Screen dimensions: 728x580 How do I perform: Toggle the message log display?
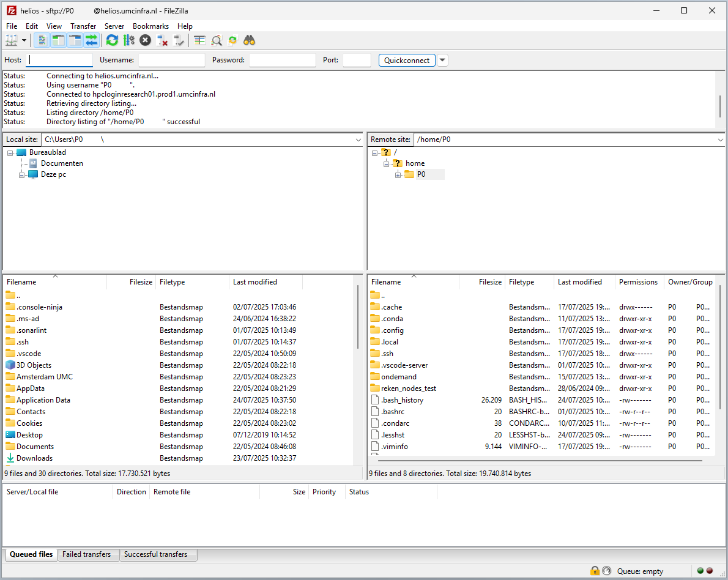(x=42, y=40)
